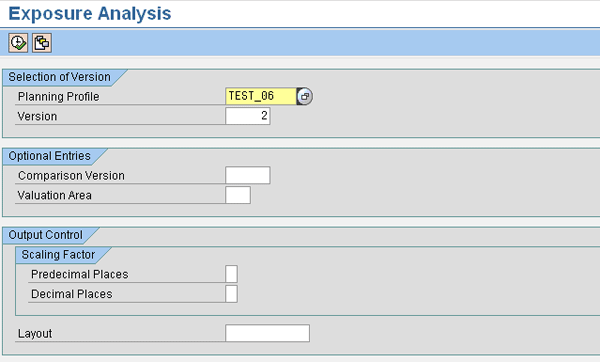Screen dimensions: 600x362
Task: Focus the Planning Profile field containing TEST_06
Action: [261, 96]
